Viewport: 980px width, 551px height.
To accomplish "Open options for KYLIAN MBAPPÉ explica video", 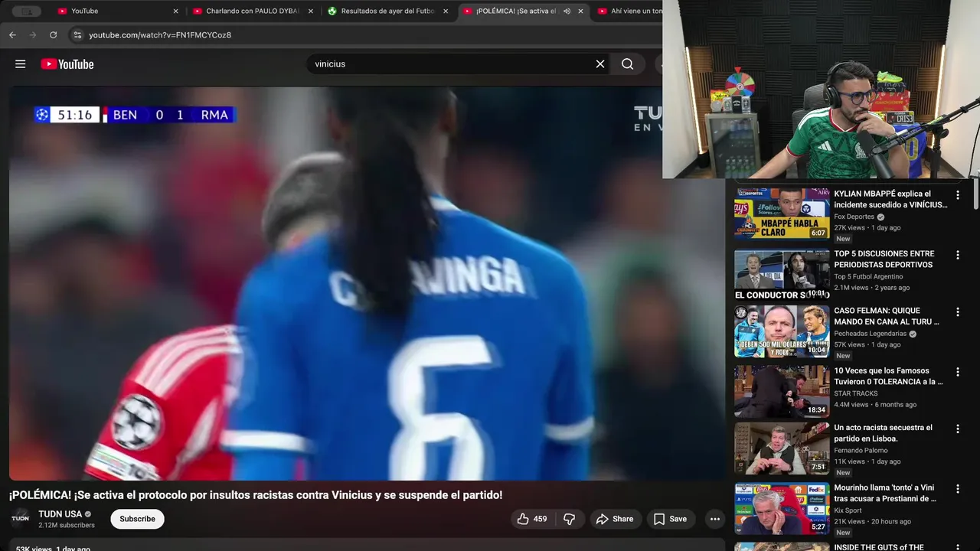I will tap(957, 195).
